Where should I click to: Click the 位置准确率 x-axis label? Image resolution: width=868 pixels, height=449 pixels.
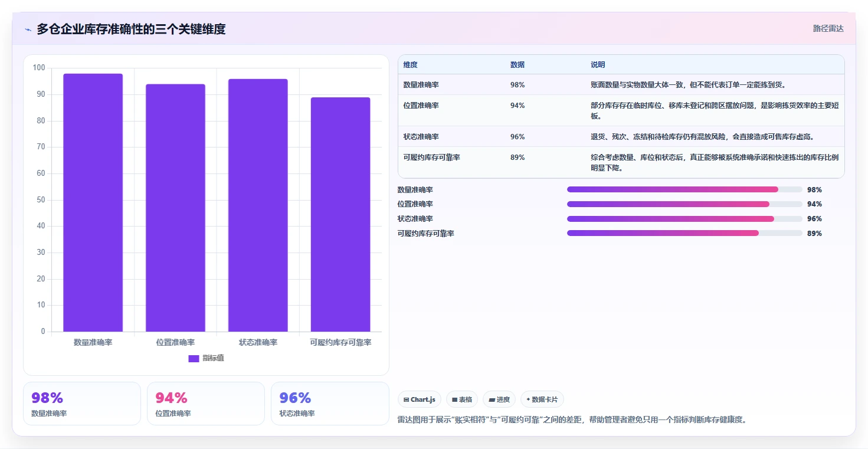click(175, 342)
